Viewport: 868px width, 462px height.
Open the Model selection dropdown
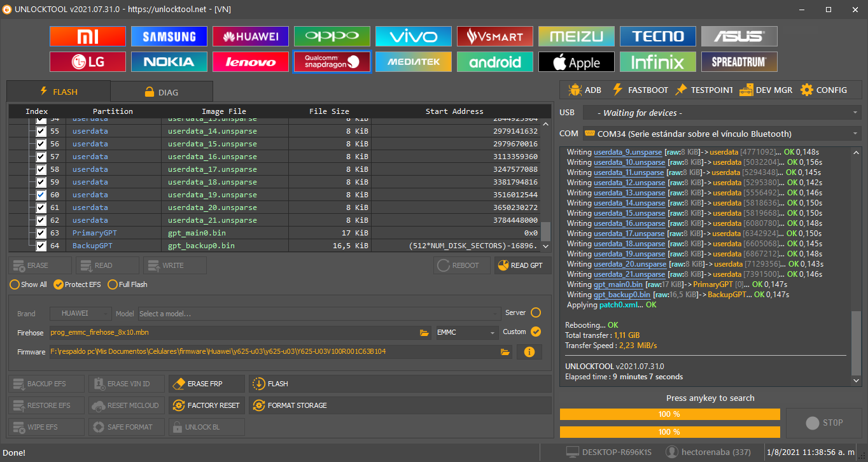click(319, 314)
